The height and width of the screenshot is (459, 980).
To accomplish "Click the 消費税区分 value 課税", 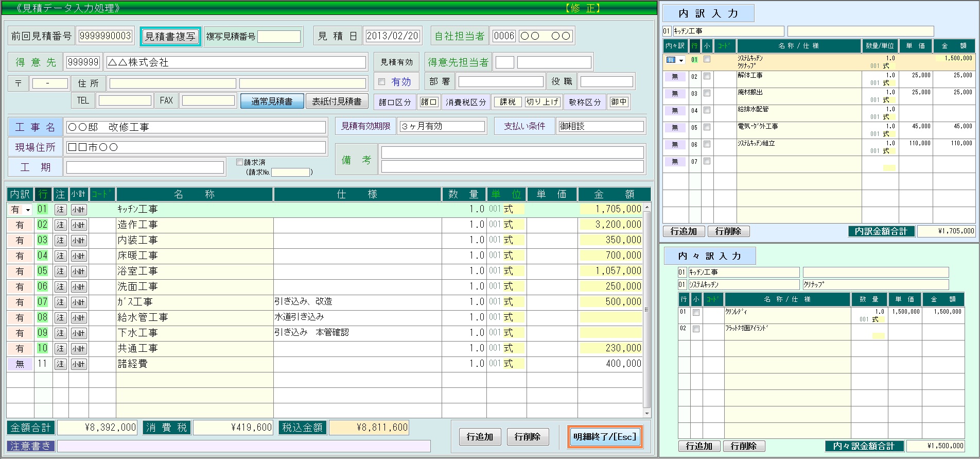I will point(507,102).
